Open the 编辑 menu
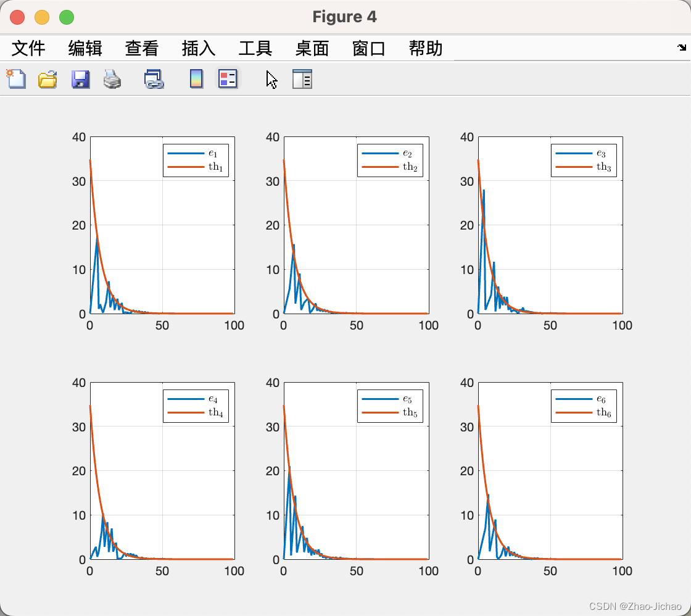Image resolution: width=691 pixels, height=616 pixels. [x=85, y=48]
